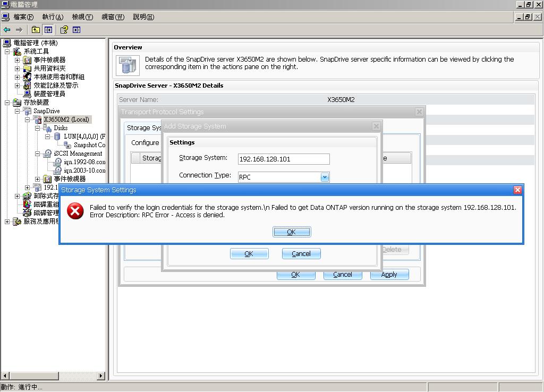
Task: Click Cancel in Add Storage System dialog
Action: [x=301, y=253]
